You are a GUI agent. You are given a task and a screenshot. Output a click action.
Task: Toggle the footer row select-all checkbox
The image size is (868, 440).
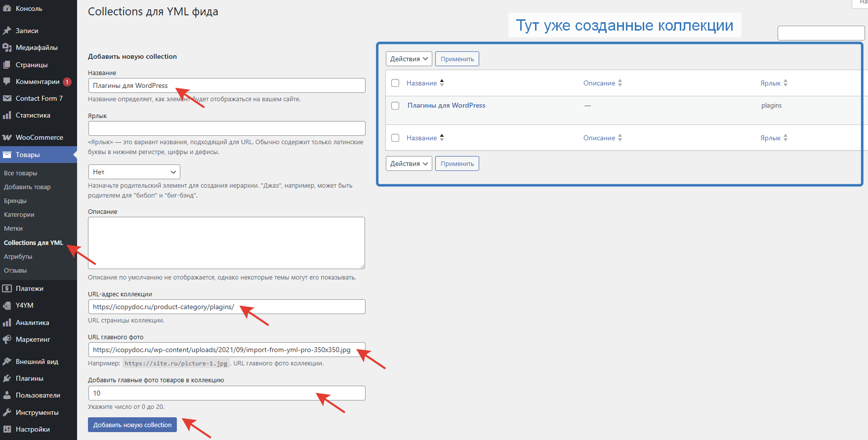[395, 138]
